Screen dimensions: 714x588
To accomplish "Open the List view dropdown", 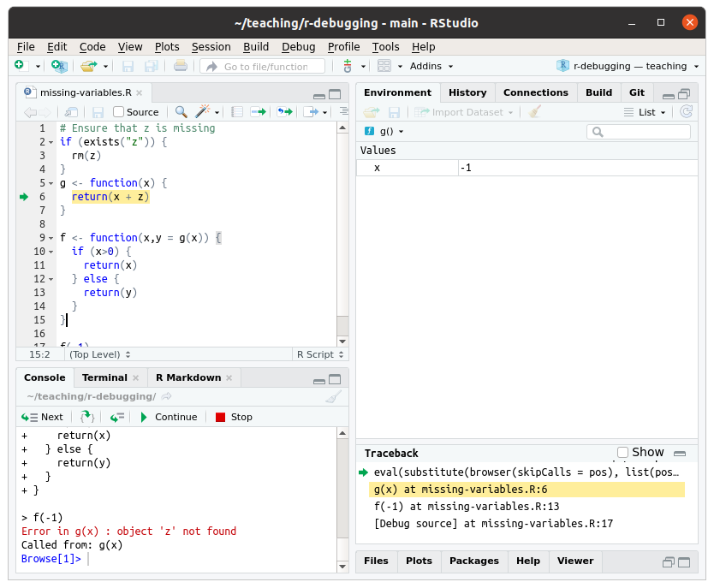I will click(x=645, y=112).
